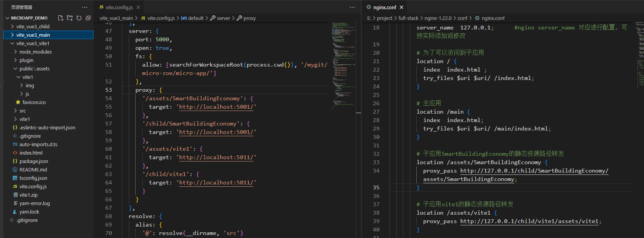The image size is (644, 238).
Task: Open editor more actions ellipsis beside vite.config.js tab
Action: (352, 7)
